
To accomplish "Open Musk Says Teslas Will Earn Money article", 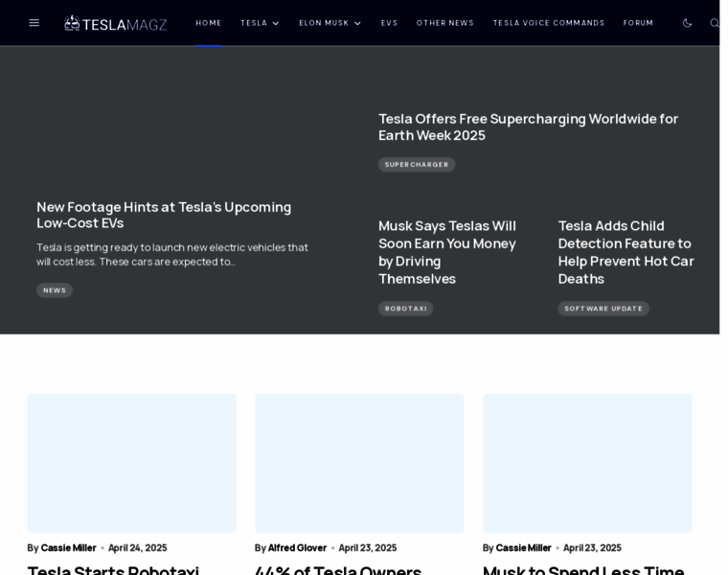I will coord(447,252).
